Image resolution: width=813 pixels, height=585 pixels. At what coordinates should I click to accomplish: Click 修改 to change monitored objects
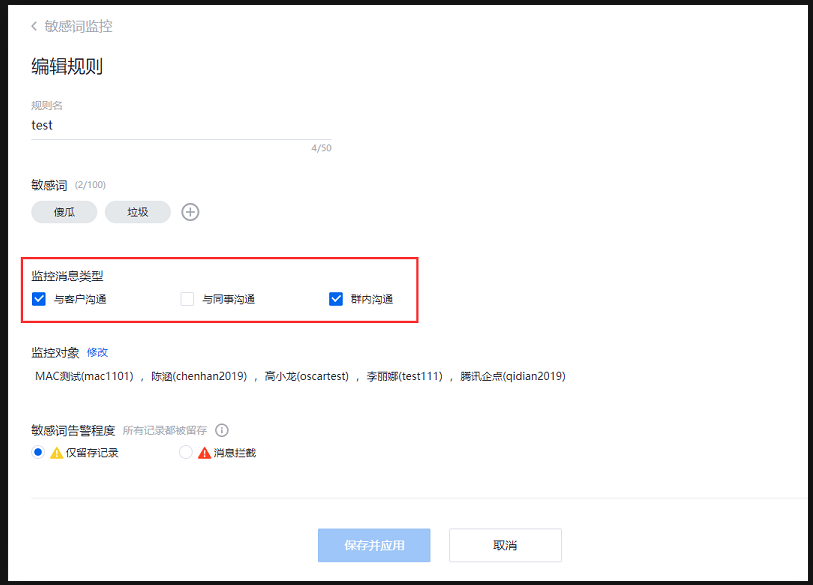tap(97, 353)
